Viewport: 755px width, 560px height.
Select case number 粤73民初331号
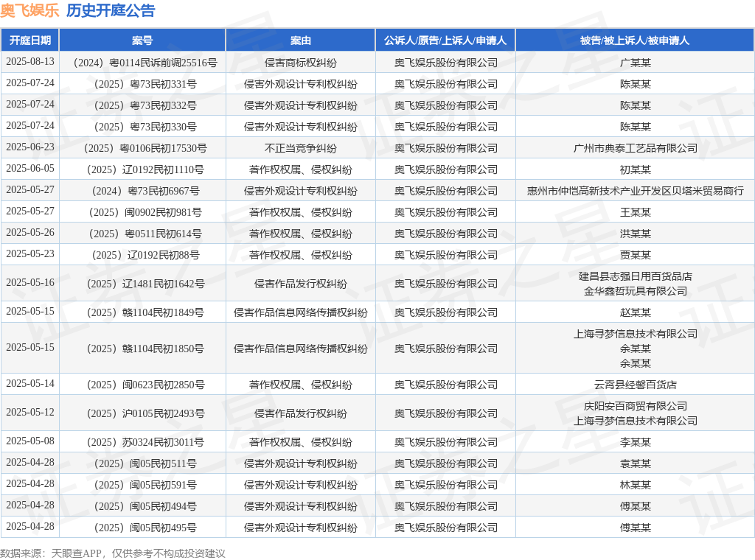pos(145,84)
